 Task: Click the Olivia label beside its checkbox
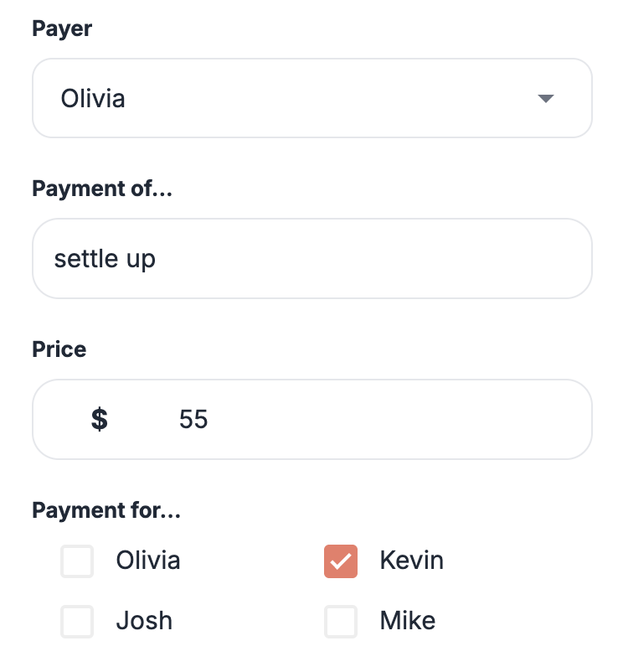click(x=148, y=561)
